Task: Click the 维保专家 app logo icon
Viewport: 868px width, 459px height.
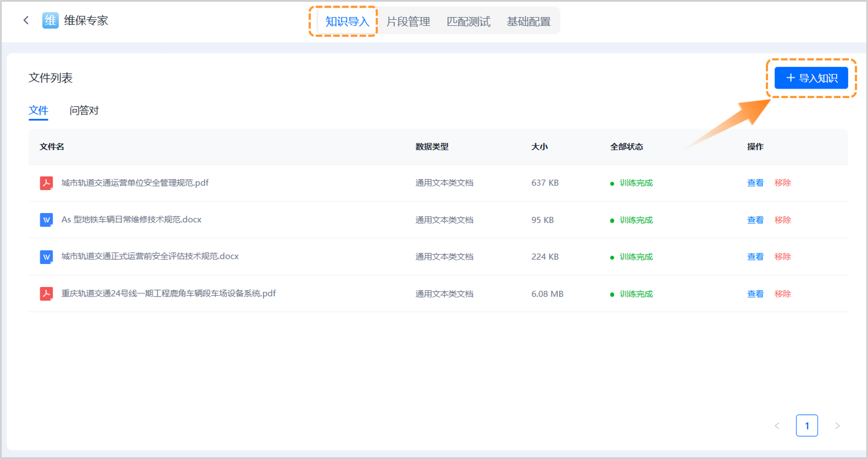Action: point(50,21)
